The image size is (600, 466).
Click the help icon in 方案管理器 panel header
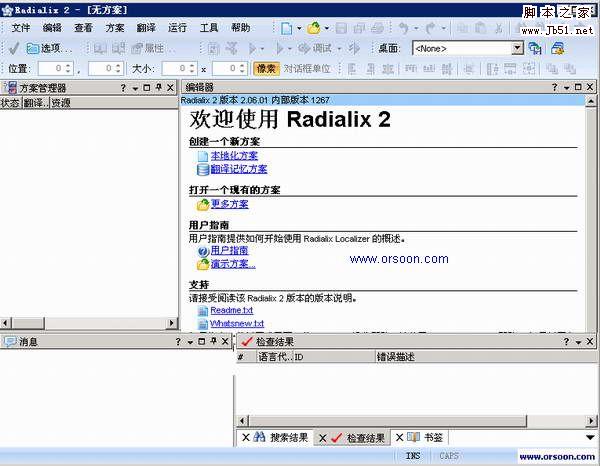(x=123, y=88)
